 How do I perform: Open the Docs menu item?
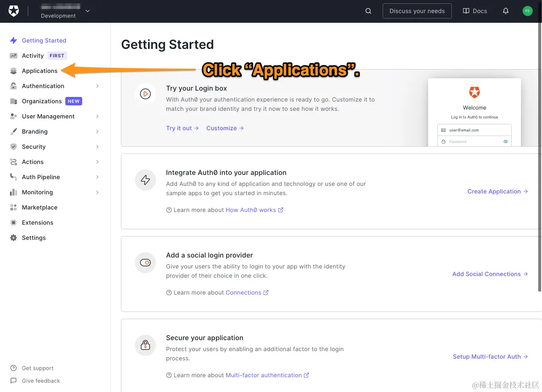pyautogui.click(x=475, y=11)
